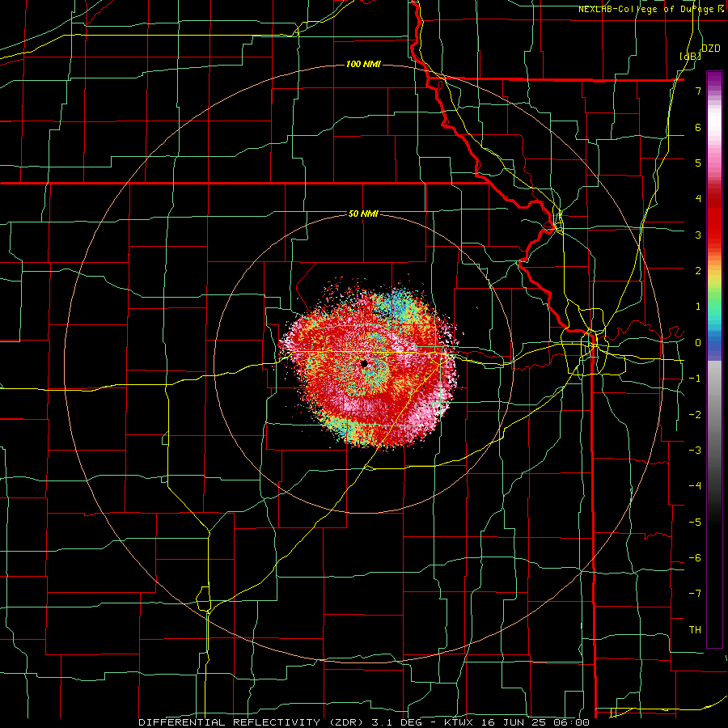Click the "-1" value on the color scale
This screenshot has height=728, width=728.
(695, 379)
